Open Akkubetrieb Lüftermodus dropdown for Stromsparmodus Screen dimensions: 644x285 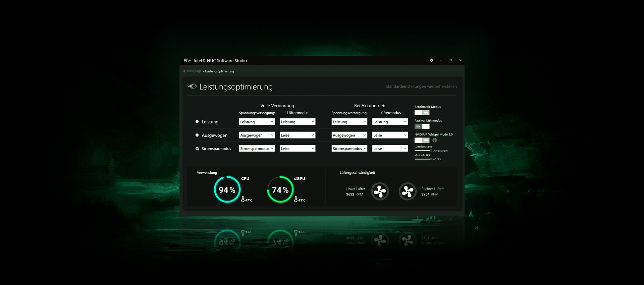coord(390,149)
